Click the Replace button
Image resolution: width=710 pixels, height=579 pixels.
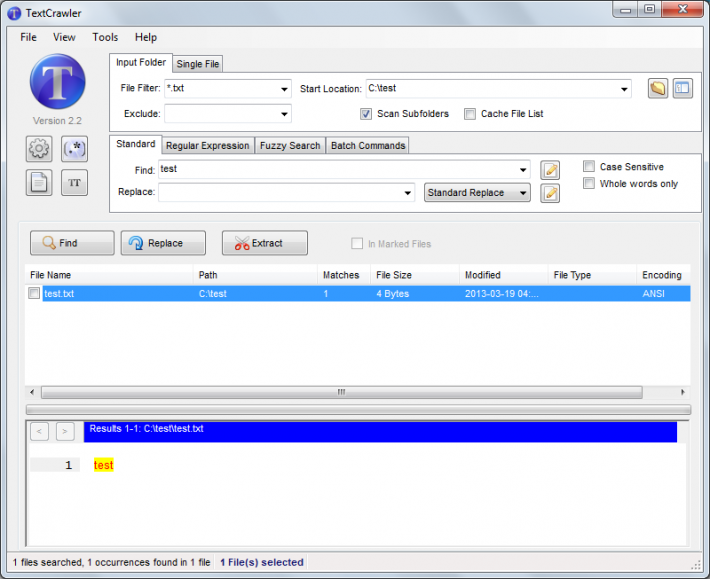163,243
